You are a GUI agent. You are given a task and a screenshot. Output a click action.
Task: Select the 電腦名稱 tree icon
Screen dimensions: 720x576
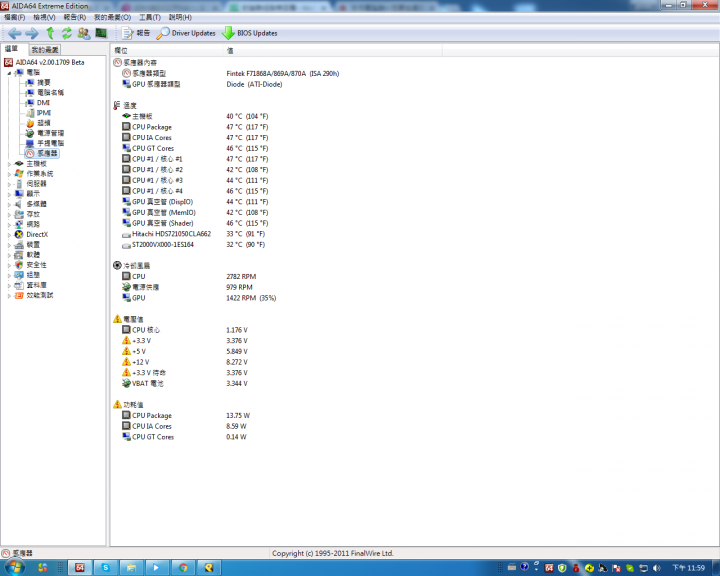point(30,93)
